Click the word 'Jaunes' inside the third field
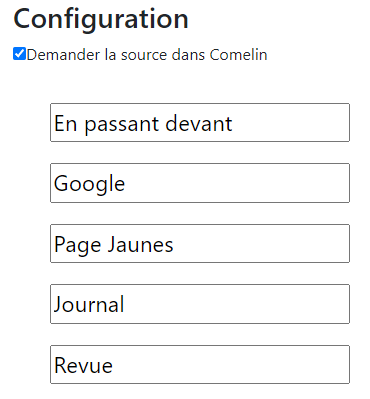The height and width of the screenshot is (399, 370). coord(140,244)
